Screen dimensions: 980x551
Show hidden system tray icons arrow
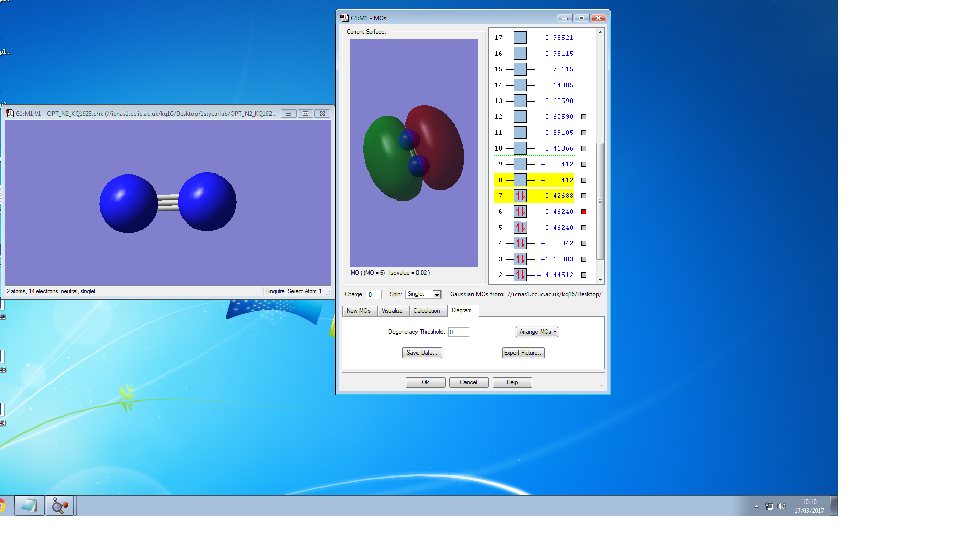point(756,506)
